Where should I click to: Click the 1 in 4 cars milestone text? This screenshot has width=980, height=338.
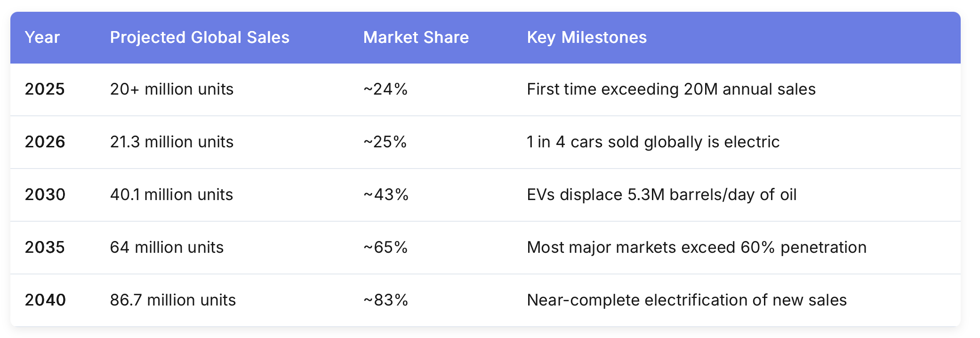[x=653, y=142]
